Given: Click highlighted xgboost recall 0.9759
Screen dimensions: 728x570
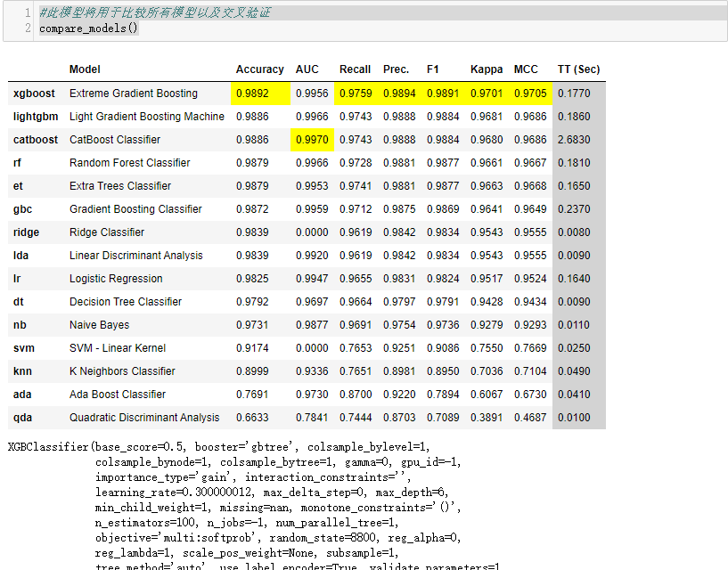Looking at the screenshot, I should click(356, 94).
